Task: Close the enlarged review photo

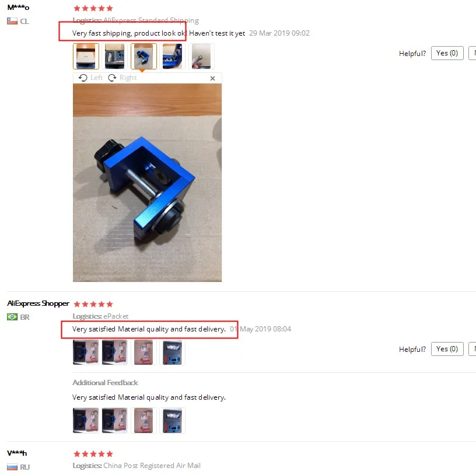Action: (x=212, y=78)
